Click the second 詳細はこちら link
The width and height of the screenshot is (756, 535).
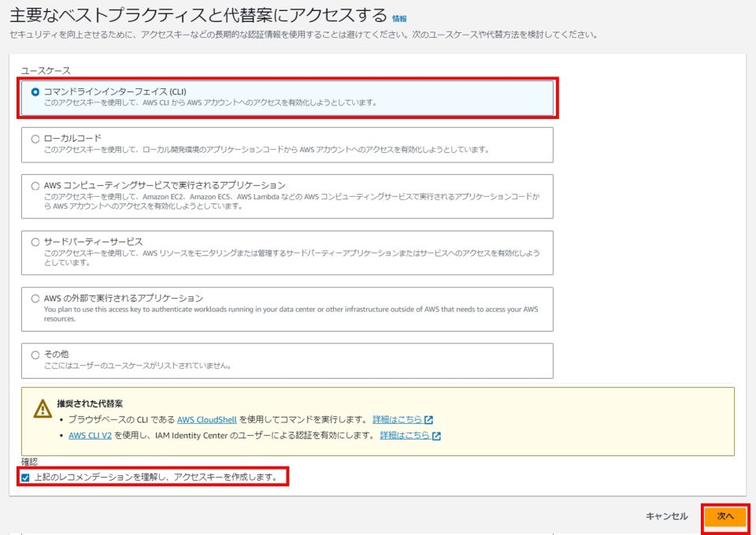click(x=405, y=434)
